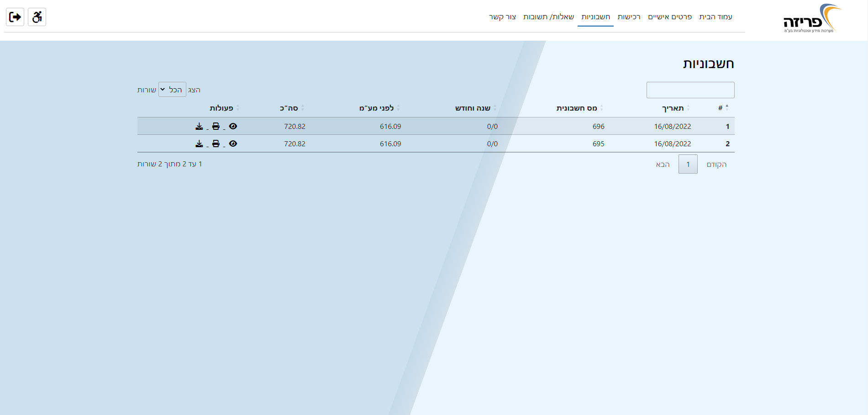Click the הבא pagination button
This screenshot has height=415, width=868.
663,165
